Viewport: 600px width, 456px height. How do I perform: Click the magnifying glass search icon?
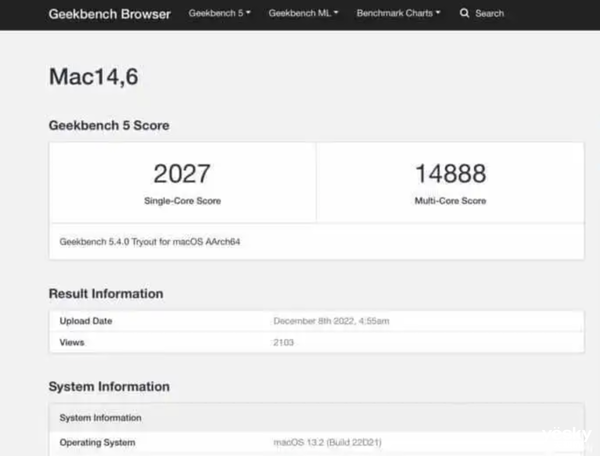pyautogui.click(x=464, y=14)
